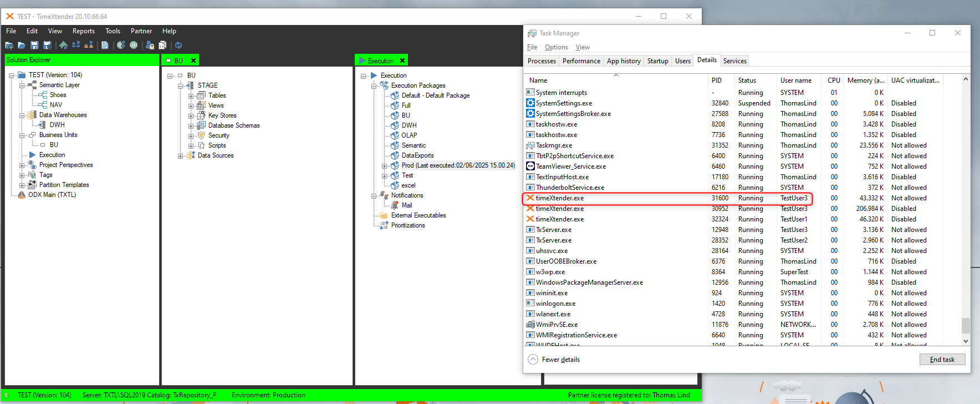This screenshot has height=404, width=980.
Task: Click the Key Stores icon under STAGE
Action: (202, 115)
